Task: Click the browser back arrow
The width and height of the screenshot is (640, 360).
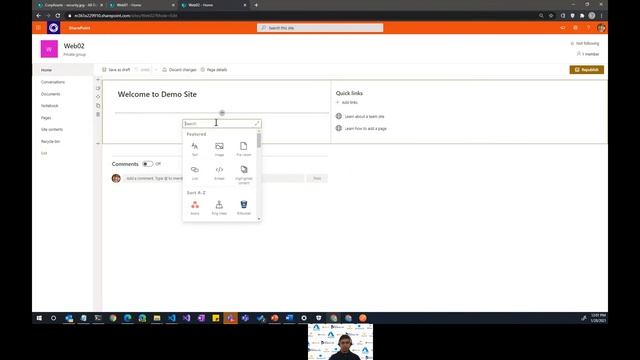Action: [38, 16]
